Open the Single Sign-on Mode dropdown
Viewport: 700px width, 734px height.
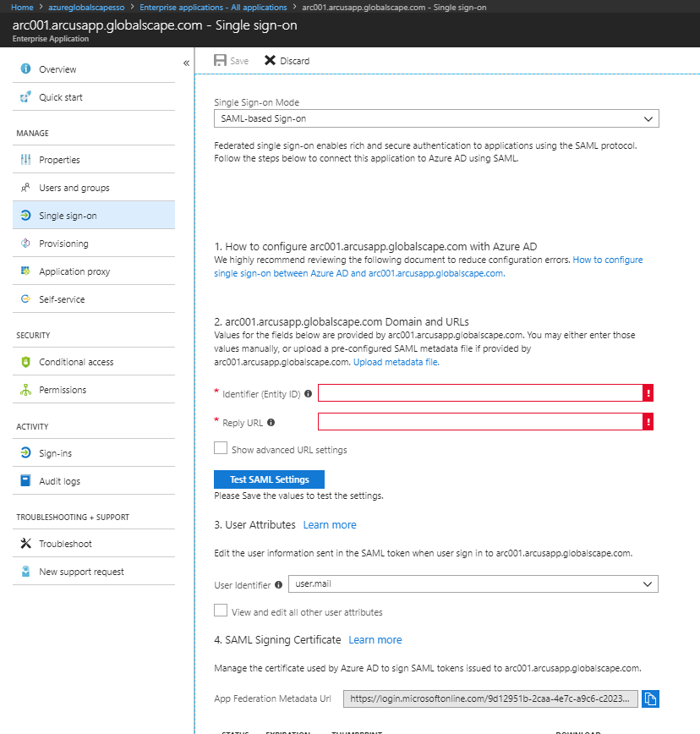point(436,118)
